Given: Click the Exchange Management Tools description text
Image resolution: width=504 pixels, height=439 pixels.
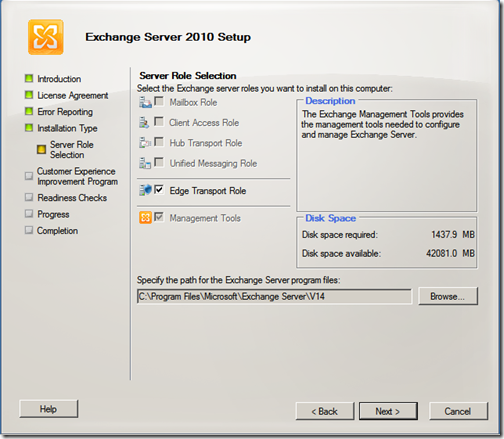Looking at the screenshot, I should click(382, 124).
